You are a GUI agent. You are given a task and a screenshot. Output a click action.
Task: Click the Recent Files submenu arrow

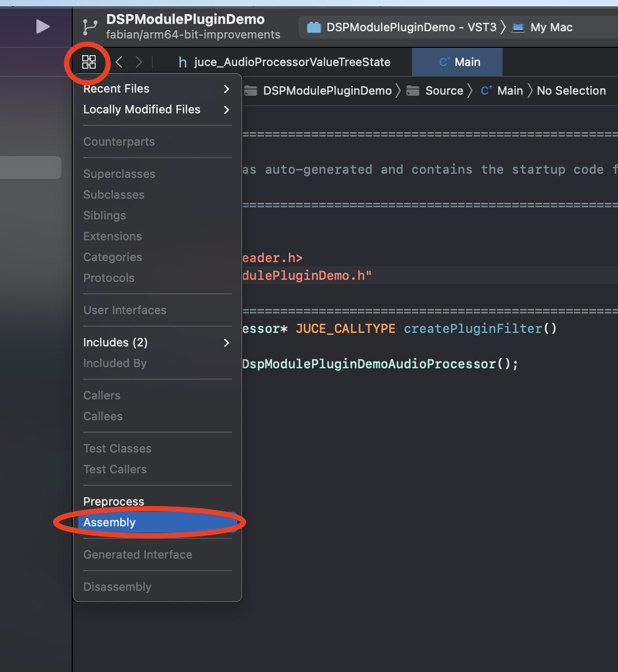point(226,89)
